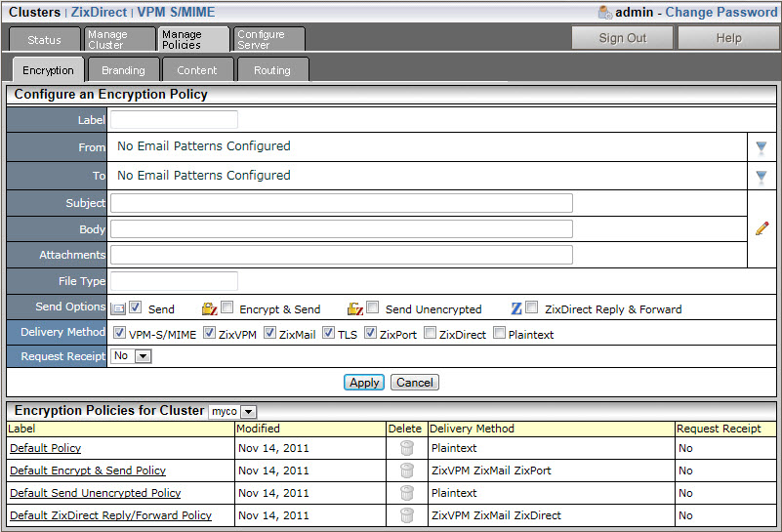The height and width of the screenshot is (532, 782).
Task: Click the Subject input field
Action: (x=342, y=203)
